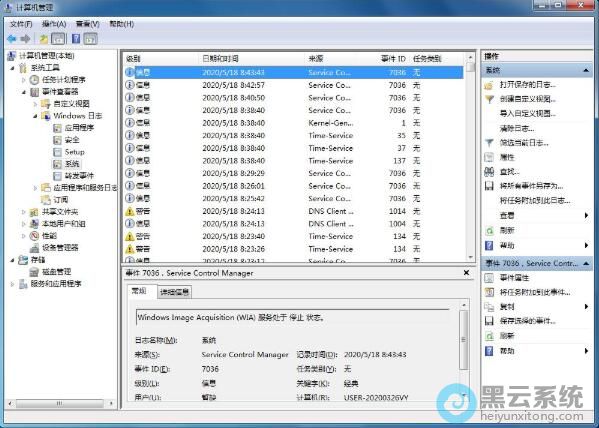Screen dimensions: 599x428
Task: Open the 文件(F) menu
Action: 21,24
